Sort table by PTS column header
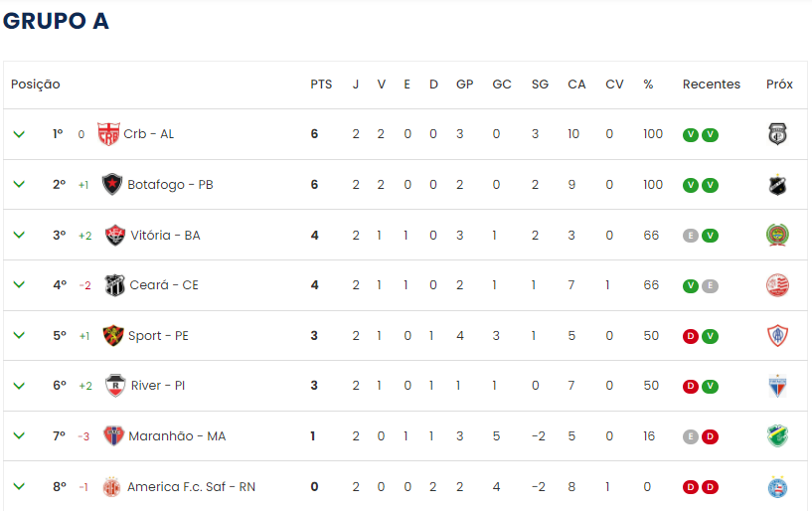Viewport: 812px width, 511px height. (x=321, y=85)
